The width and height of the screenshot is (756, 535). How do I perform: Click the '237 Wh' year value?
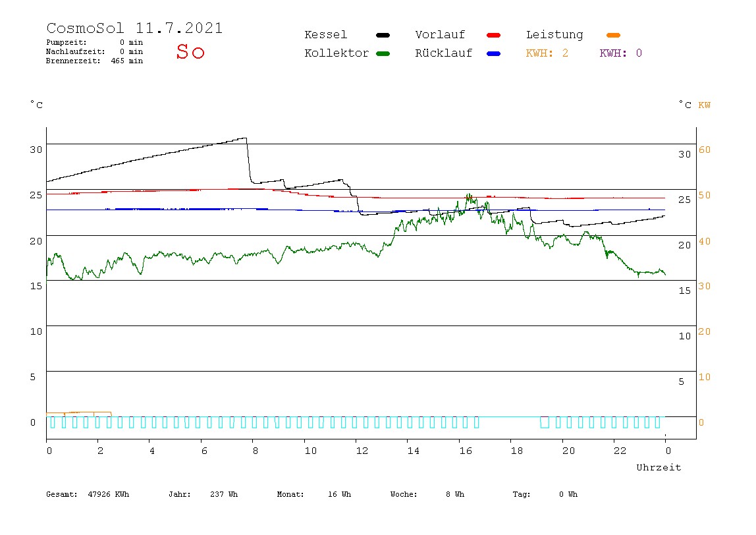(x=224, y=494)
